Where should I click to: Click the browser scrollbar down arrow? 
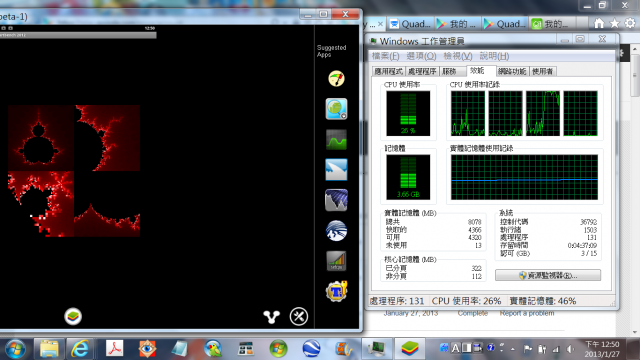tap(635, 332)
